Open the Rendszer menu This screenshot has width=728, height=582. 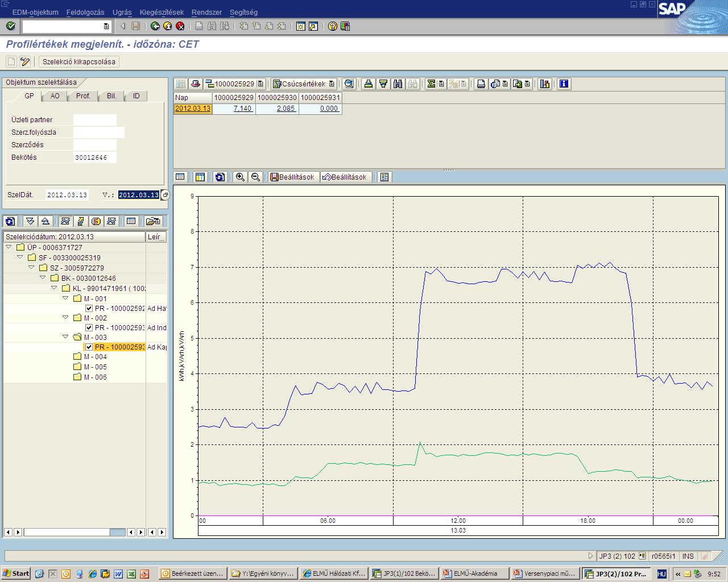click(206, 12)
